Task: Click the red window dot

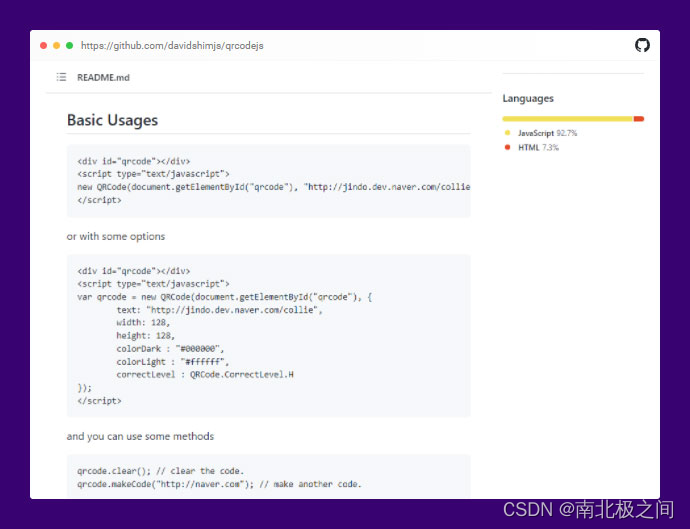Action: click(x=44, y=45)
